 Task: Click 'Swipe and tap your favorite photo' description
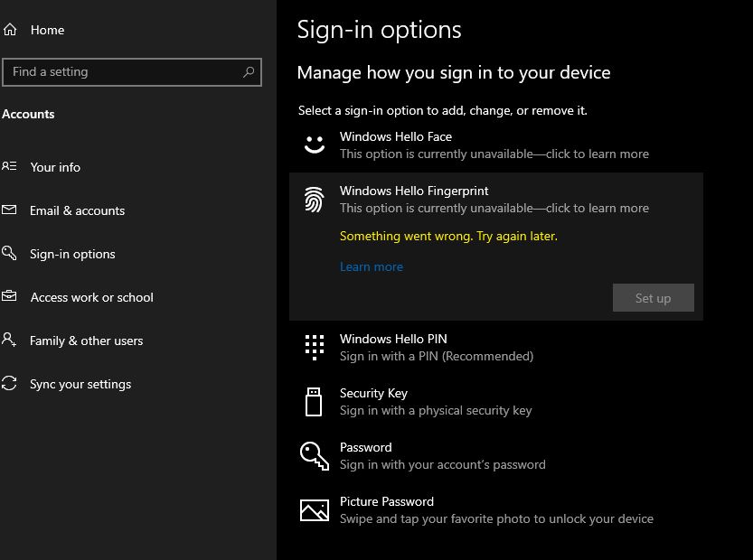496,518
